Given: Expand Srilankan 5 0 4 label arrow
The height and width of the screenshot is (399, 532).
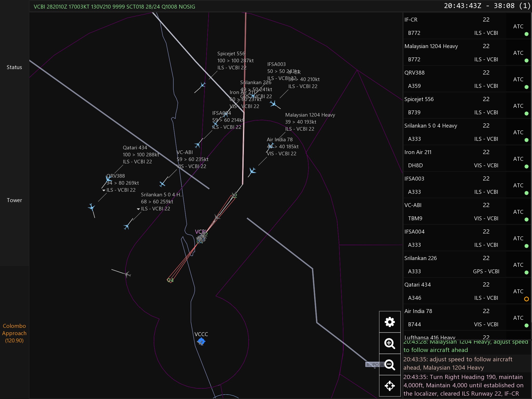Looking at the screenshot, I should 138,209.
